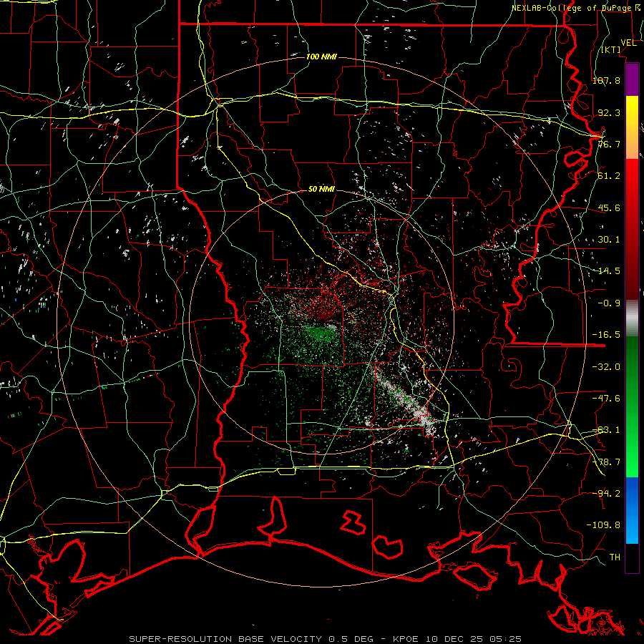Click the Super-Resolution Base Velocity caption
The image size is (644, 644).
point(326,639)
